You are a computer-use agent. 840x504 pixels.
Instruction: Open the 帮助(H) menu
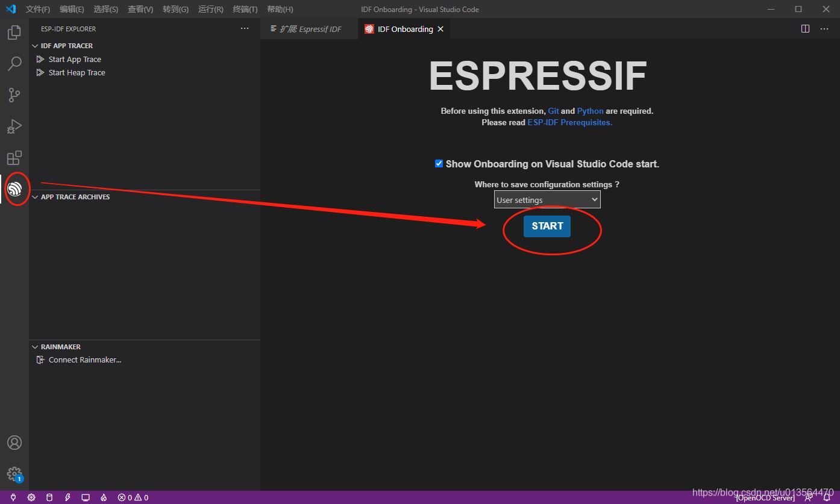click(280, 9)
